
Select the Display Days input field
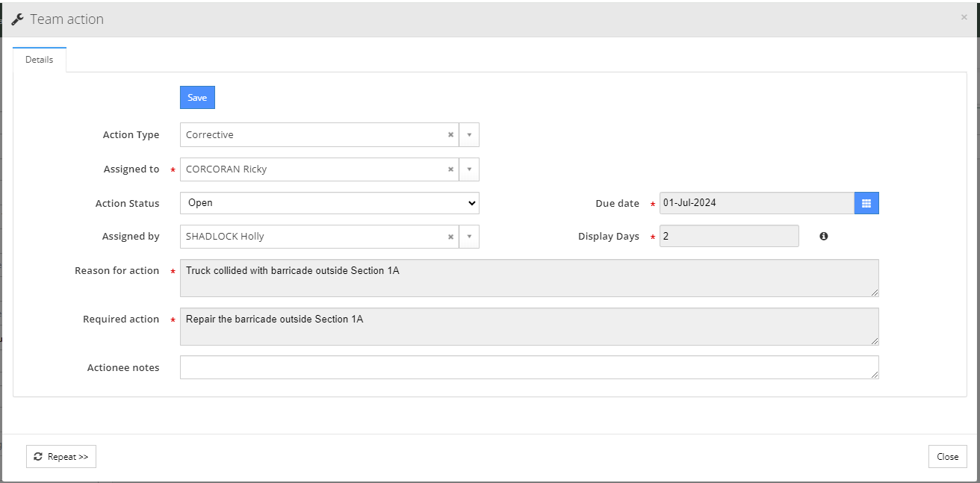(729, 236)
